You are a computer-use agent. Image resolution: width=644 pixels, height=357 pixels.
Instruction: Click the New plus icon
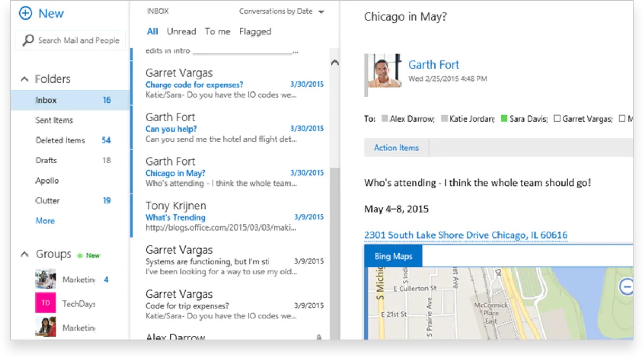click(x=25, y=13)
